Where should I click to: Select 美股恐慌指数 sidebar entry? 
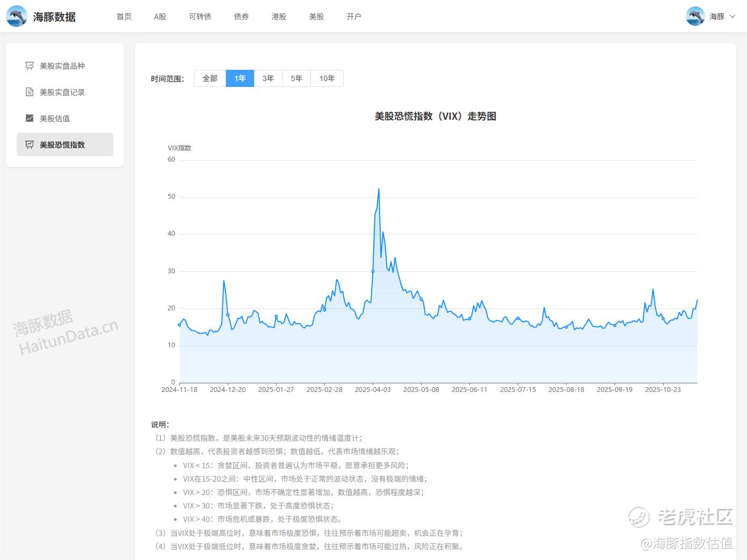point(65,145)
